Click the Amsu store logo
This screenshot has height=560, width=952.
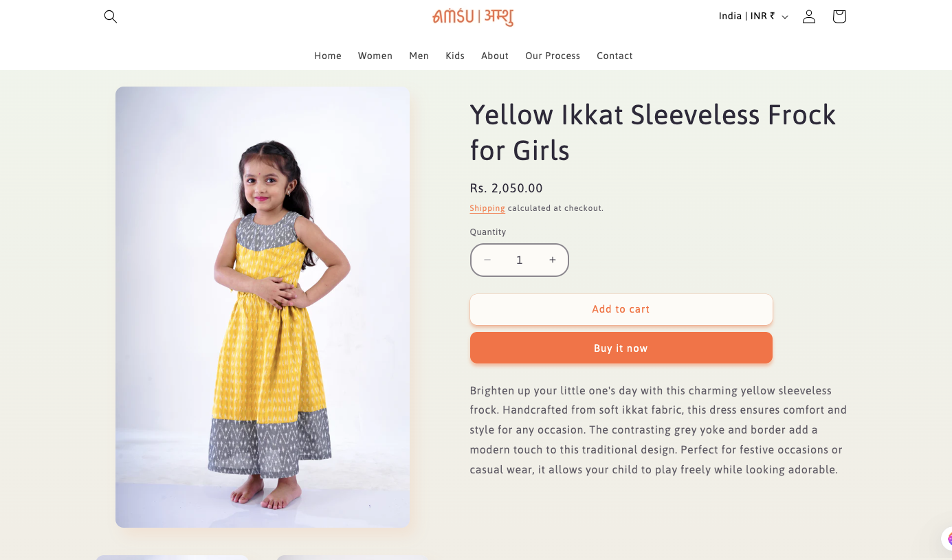473,16
